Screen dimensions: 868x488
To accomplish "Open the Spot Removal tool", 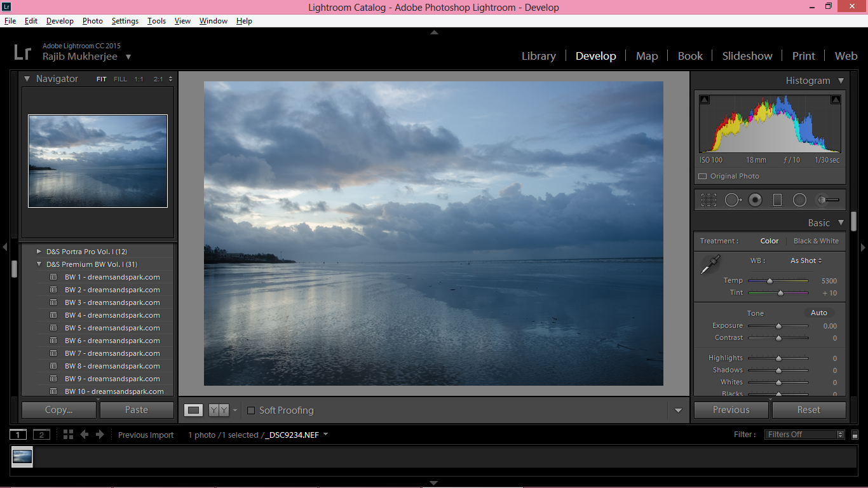I will tap(732, 200).
